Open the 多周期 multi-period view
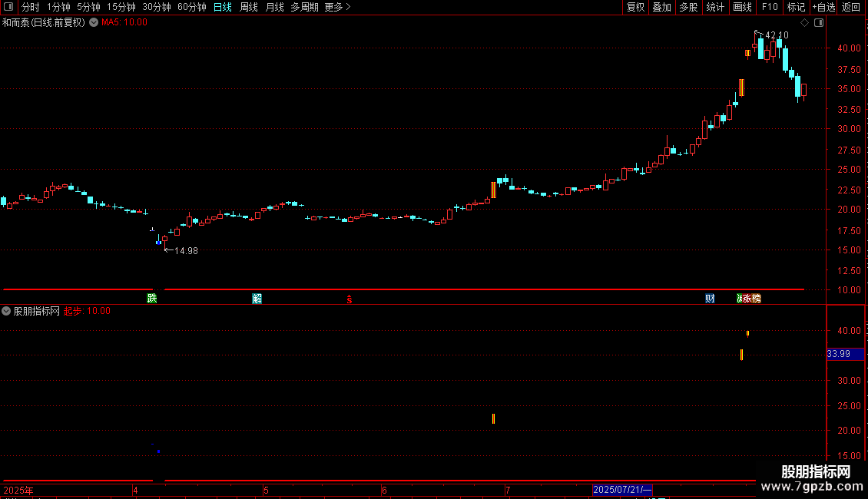The image size is (868, 499). pos(304,7)
